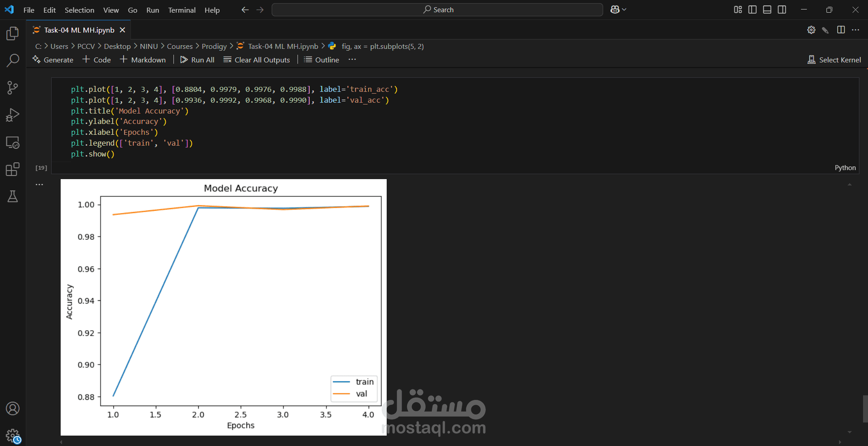Open the Run and Debug view
This screenshot has width=868, height=446.
pos(13,115)
